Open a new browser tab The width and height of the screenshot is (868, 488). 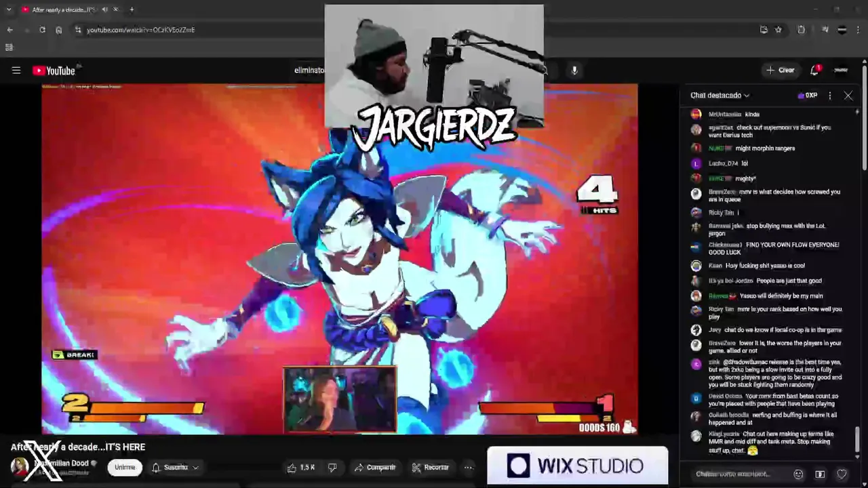pyautogui.click(x=132, y=9)
